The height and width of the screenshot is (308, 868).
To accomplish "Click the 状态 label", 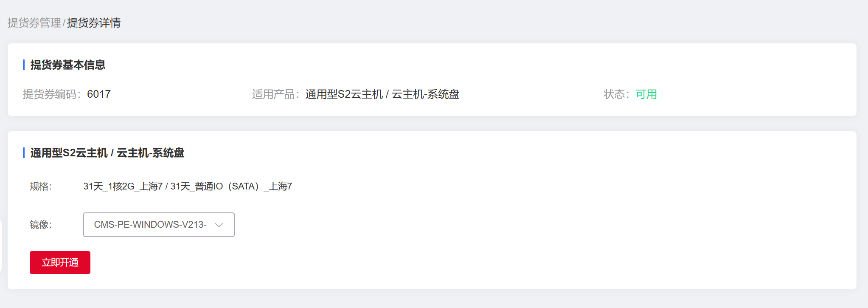I will point(616,94).
